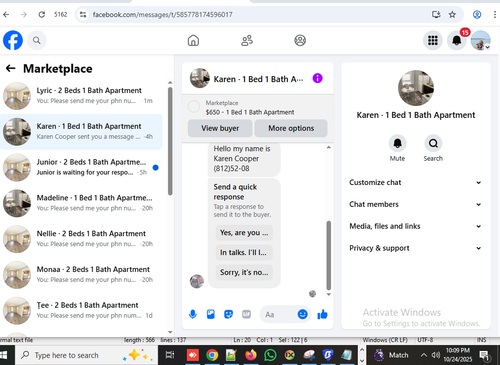Expand the Customize chat section
The image size is (500, 365).
pyautogui.click(x=415, y=182)
